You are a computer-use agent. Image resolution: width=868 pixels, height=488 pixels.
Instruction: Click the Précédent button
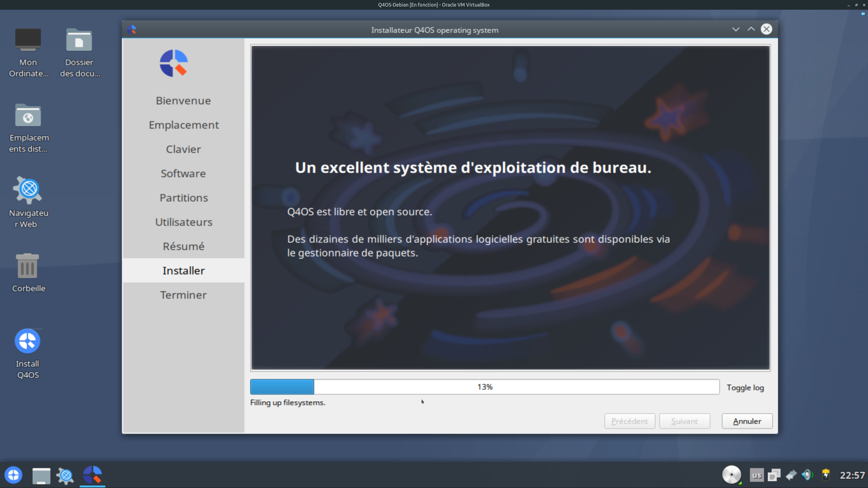630,421
